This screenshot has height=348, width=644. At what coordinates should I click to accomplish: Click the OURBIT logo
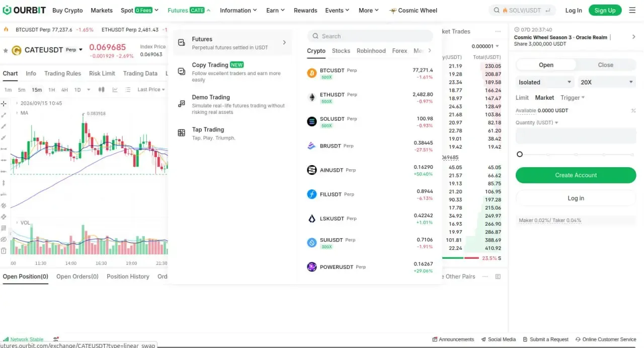point(24,10)
